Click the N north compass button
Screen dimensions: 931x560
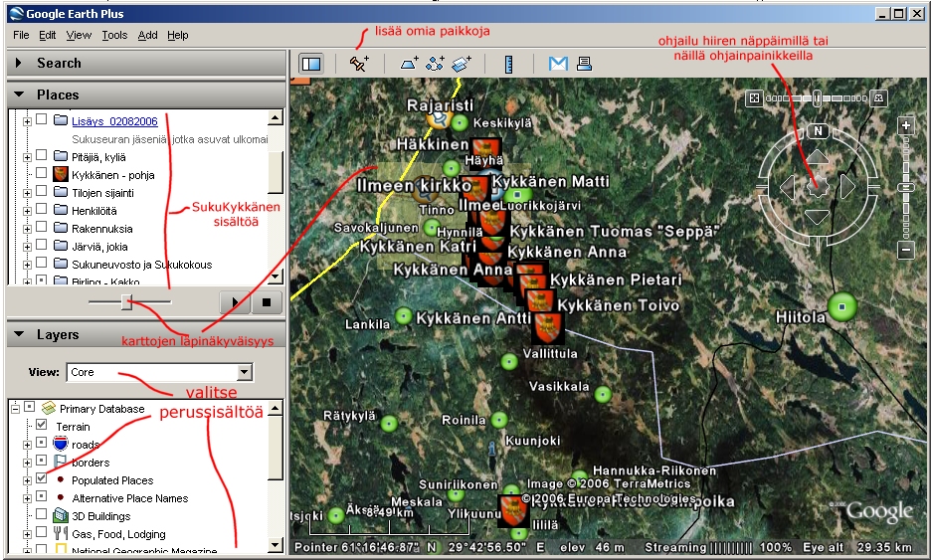pyautogui.click(x=819, y=131)
